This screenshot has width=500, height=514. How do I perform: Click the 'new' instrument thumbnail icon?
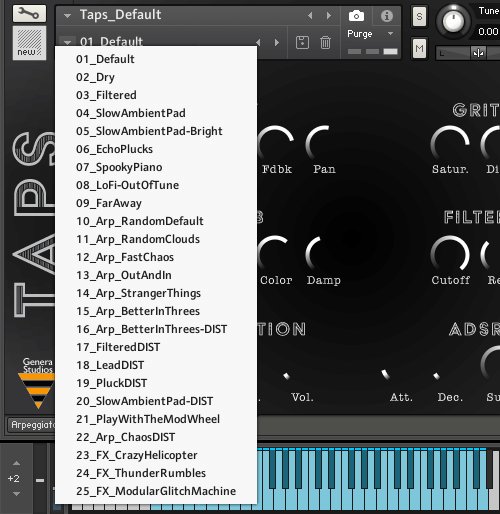[x=29, y=43]
